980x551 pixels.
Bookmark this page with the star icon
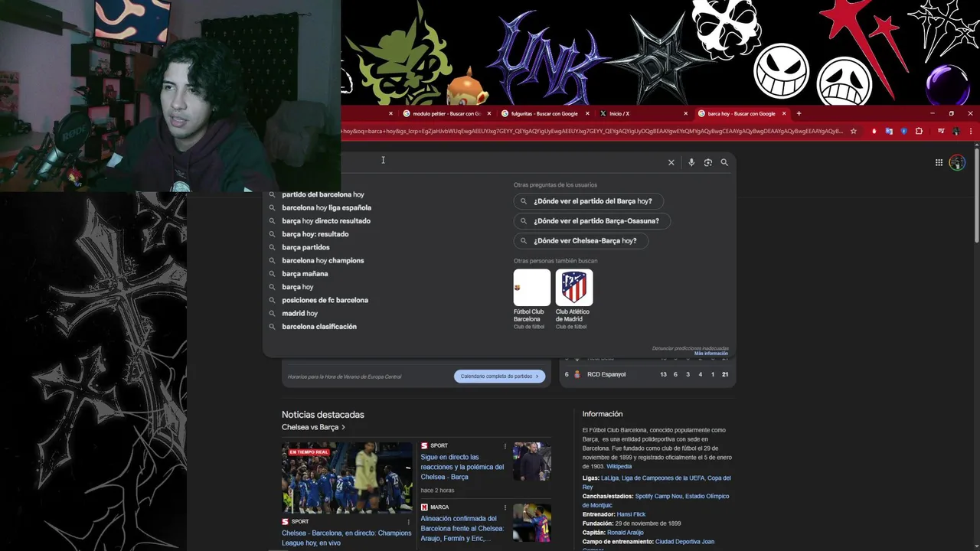[854, 131]
